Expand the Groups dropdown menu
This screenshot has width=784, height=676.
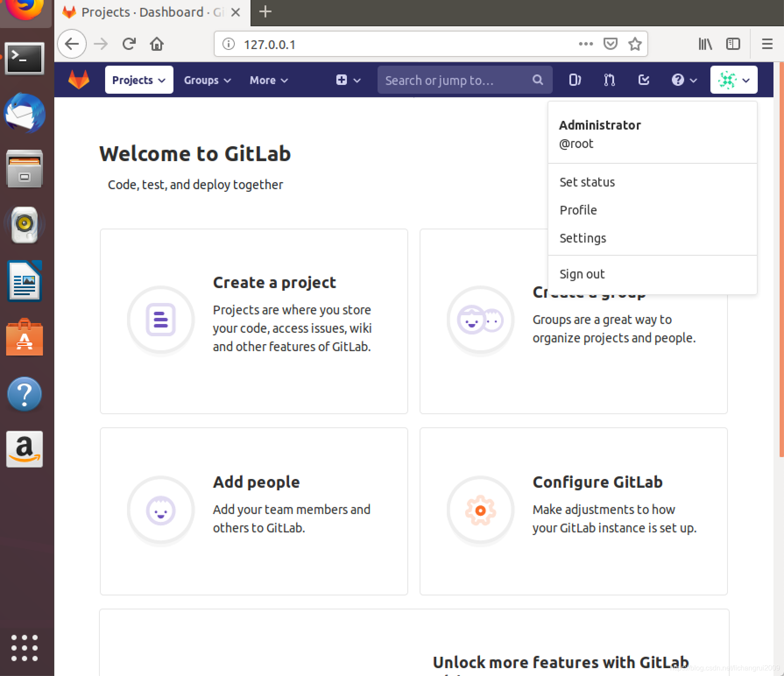207,80
